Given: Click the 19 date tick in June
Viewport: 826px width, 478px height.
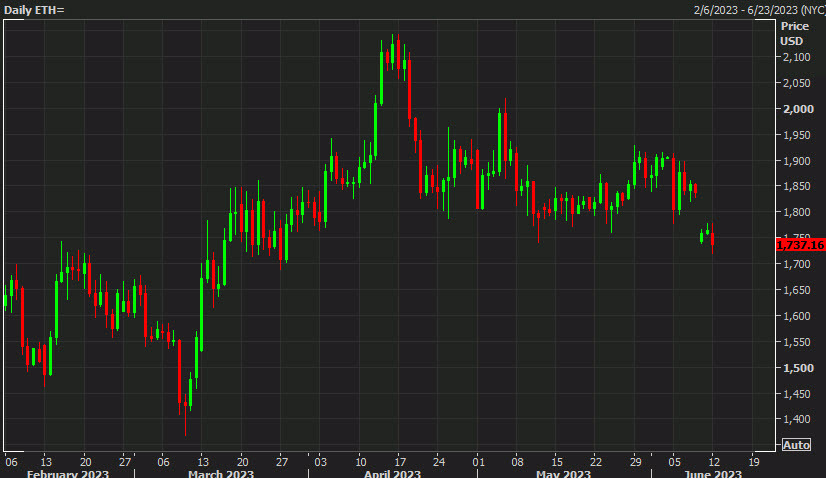Looking at the screenshot, I should 752,462.
